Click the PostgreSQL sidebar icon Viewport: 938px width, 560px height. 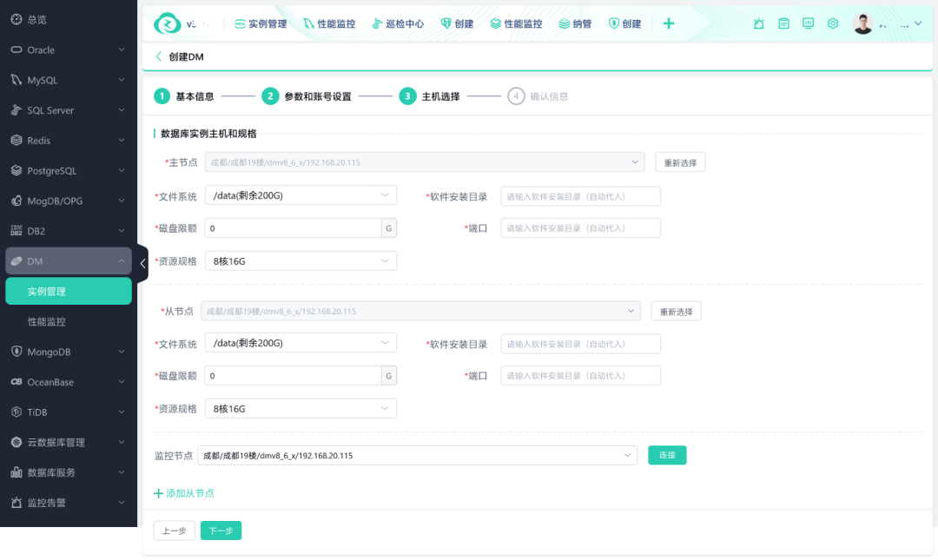click(x=17, y=170)
